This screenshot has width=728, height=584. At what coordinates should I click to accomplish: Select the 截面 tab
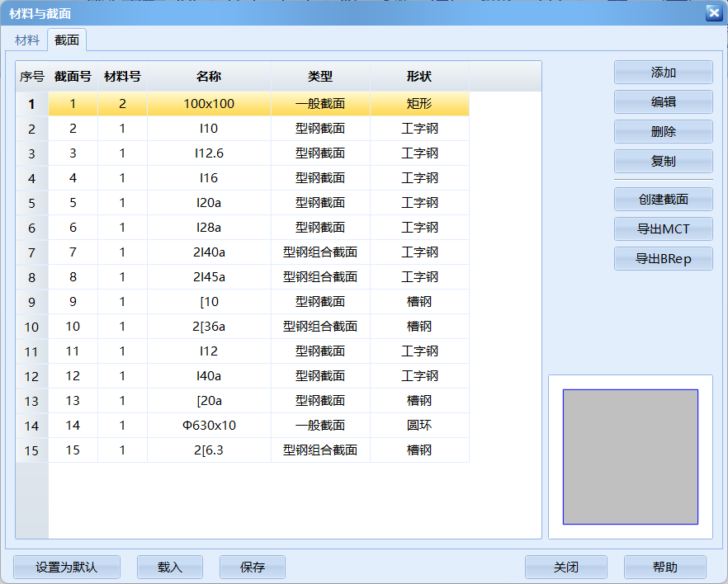(x=66, y=40)
